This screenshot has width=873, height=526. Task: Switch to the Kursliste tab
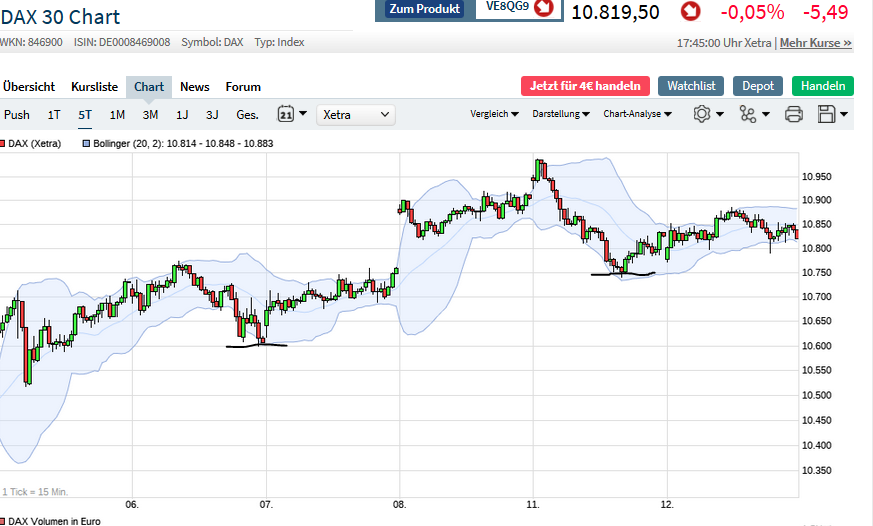tap(94, 87)
